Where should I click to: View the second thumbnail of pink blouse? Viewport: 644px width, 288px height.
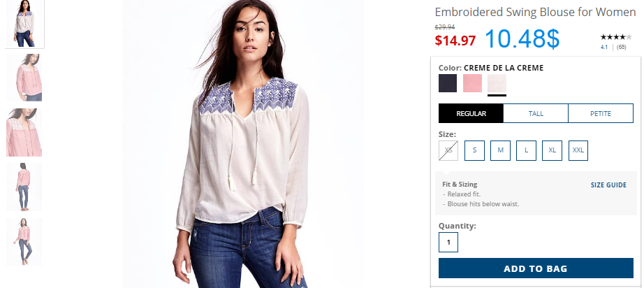[24, 77]
